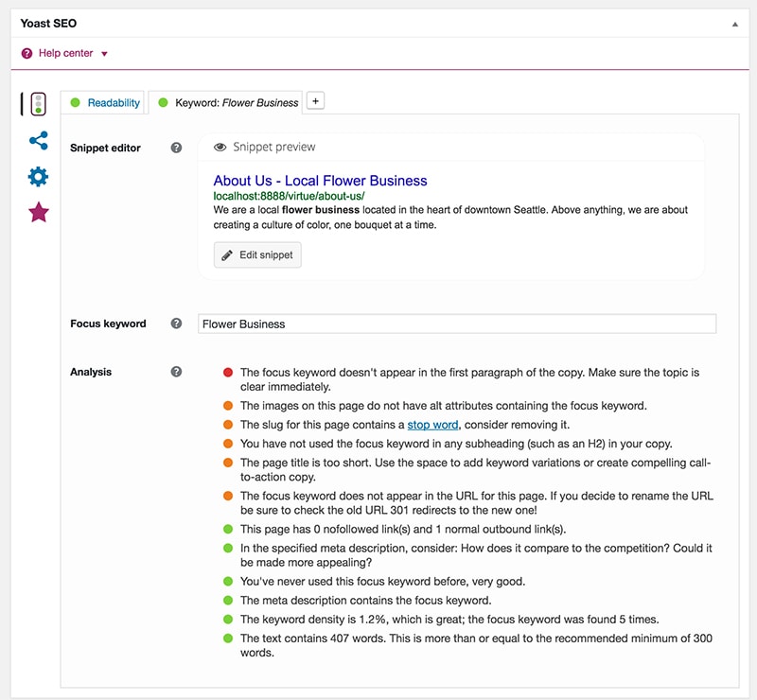Click the snippet meta description text
757x700 pixels.
[450, 218]
